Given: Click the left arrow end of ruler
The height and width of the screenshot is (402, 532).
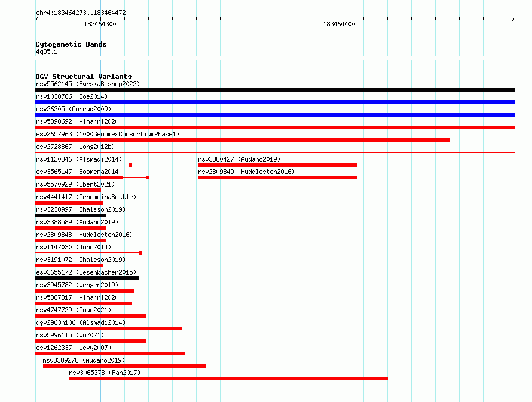Looking at the screenshot, I should (37, 19).
